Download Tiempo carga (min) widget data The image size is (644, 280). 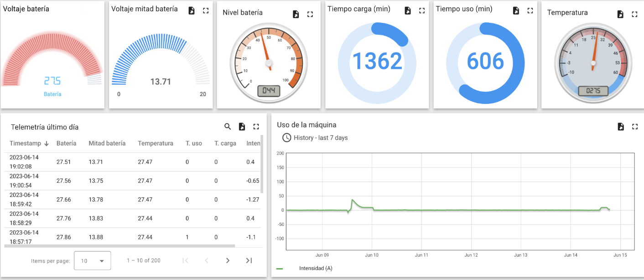407,10
